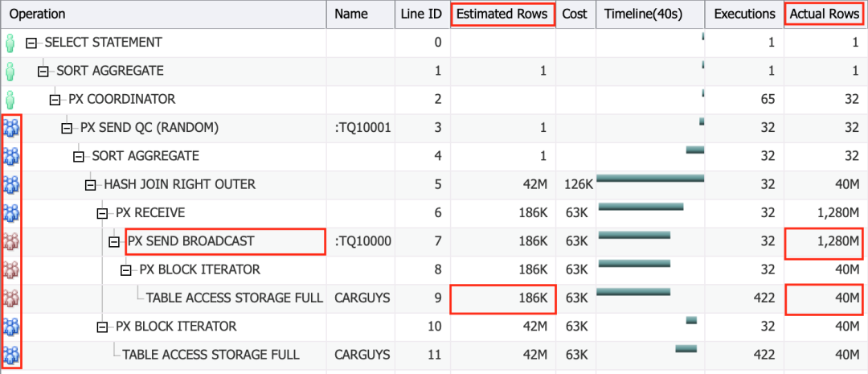The width and height of the screenshot is (868, 374).
Task: Sort by the Estimated Rows column header
Action: click(x=502, y=14)
